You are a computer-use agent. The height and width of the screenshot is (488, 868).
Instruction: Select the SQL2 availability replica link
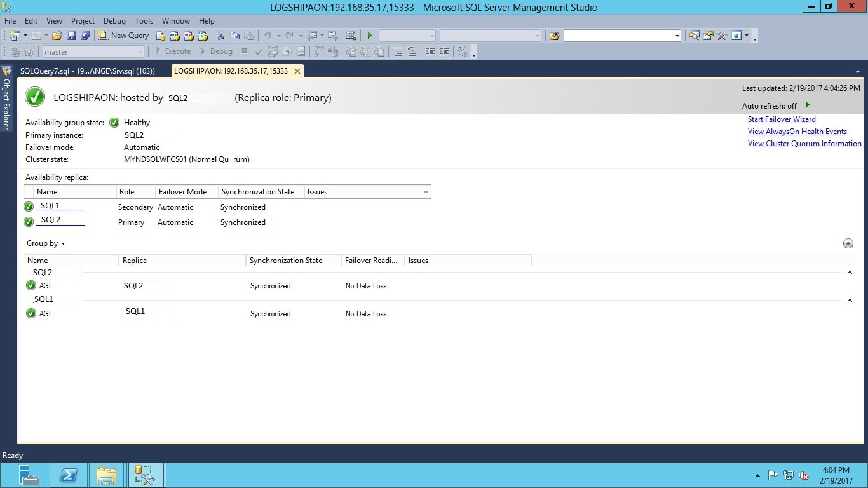(60, 222)
